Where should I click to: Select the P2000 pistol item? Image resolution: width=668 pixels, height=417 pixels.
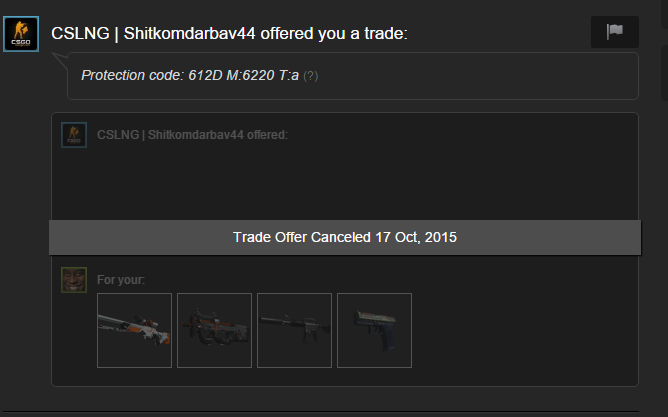pyautogui.click(x=374, y=330)
